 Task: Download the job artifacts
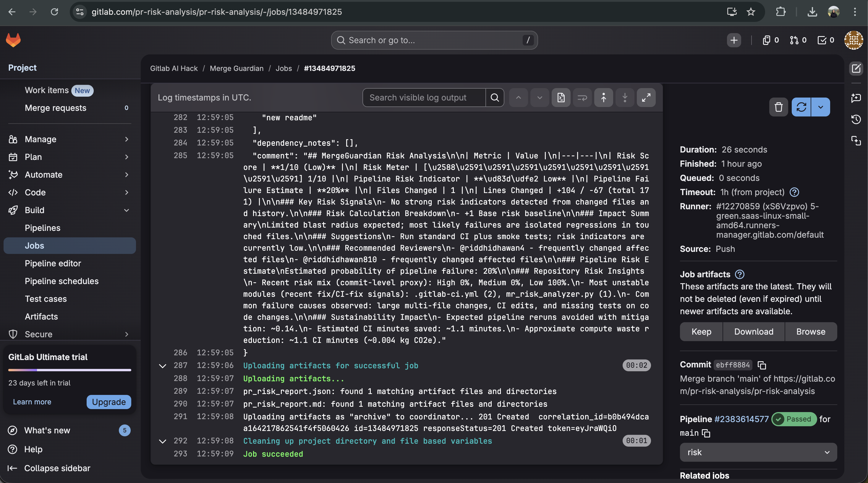point(753,331)
